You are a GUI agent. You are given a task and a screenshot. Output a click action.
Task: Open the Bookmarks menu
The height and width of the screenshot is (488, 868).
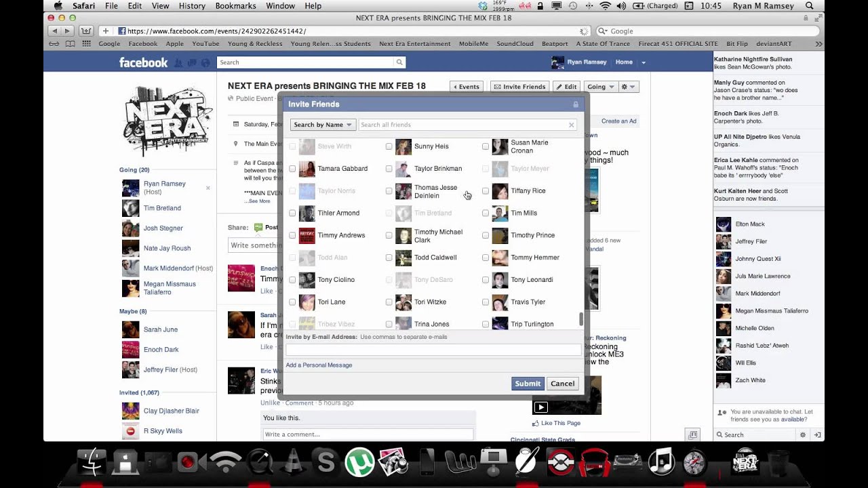tap(235, 6)
